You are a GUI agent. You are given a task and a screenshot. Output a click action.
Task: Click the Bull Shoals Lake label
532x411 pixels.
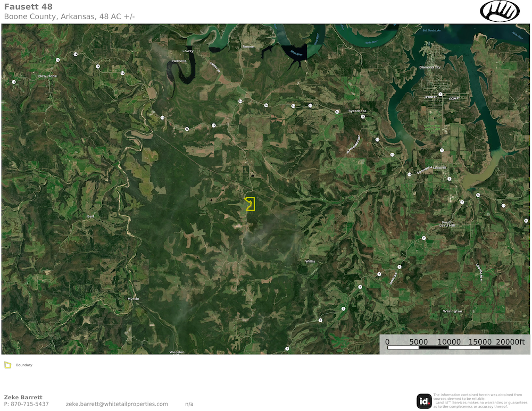click(x=432, y=31)
